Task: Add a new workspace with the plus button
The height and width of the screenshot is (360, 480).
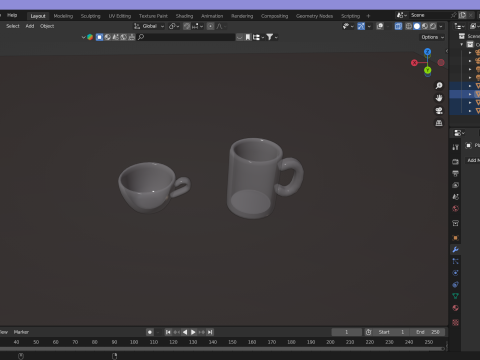Action: (x=368, y=16)
